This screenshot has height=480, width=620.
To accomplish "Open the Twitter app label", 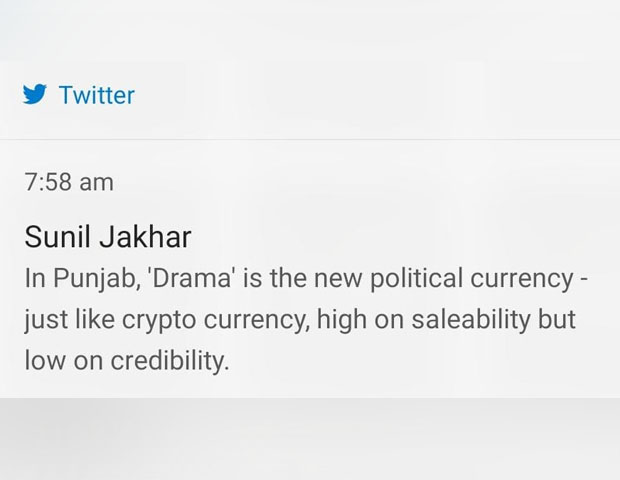I will tap(97, 95).
